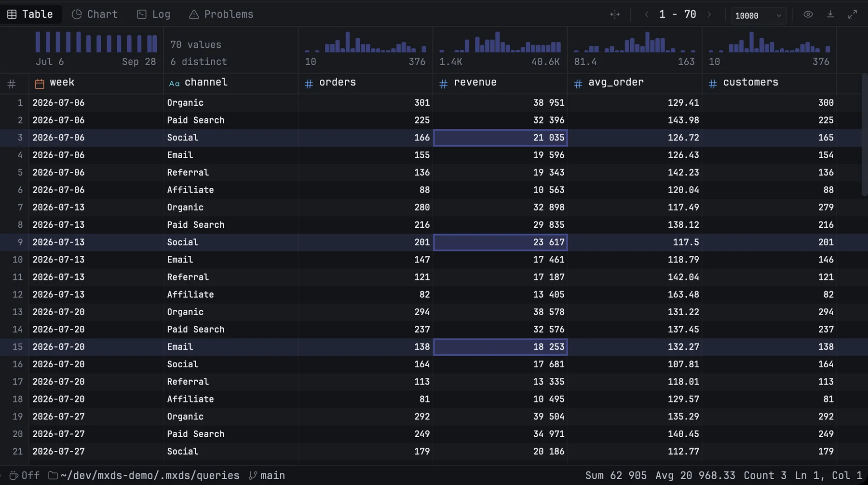
Task: Click the text type icon on channel
Action: tap(174, 84)
